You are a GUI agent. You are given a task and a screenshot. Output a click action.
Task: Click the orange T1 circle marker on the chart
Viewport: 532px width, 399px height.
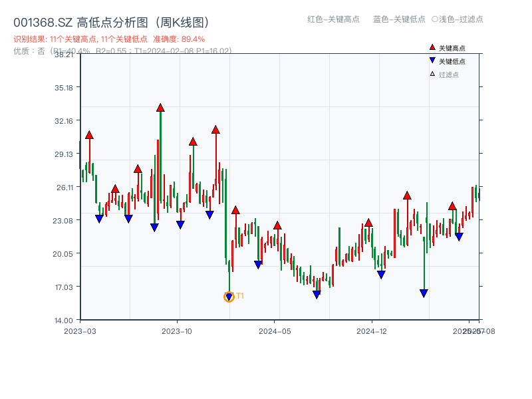click(x=227, y=296)
